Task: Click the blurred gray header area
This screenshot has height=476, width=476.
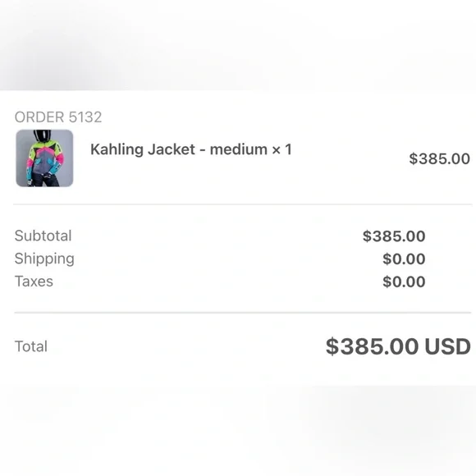Action: pos(238,45)
